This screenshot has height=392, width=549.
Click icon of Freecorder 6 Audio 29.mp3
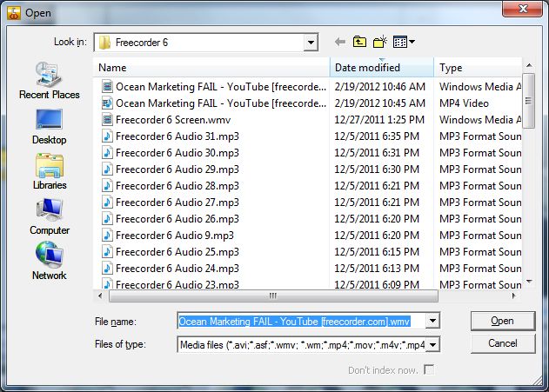[107, 169]
